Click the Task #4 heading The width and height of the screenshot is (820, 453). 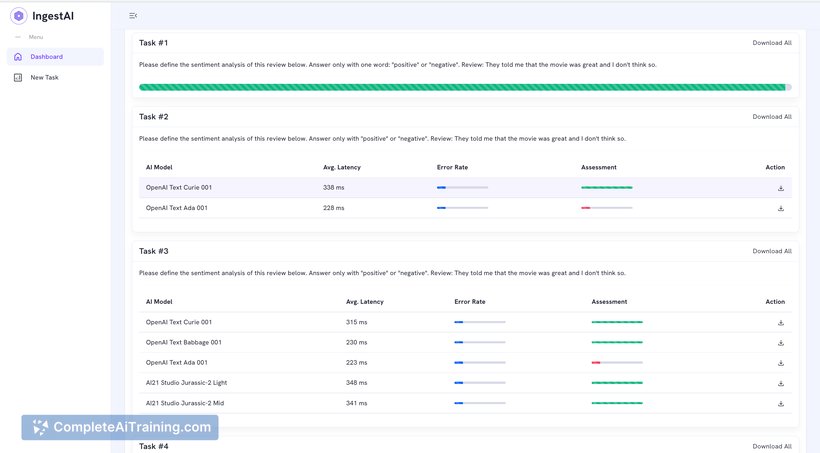154,446
